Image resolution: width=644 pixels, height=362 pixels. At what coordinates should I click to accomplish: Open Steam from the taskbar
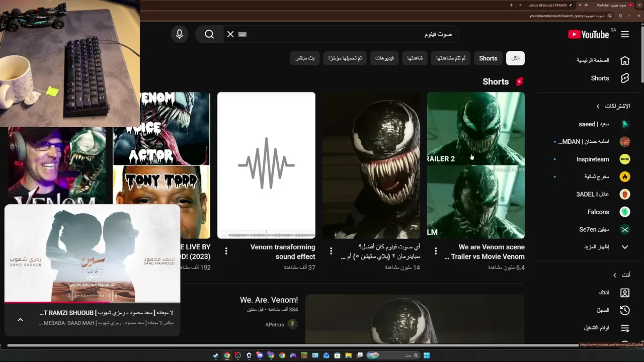[x=216, y=355]
